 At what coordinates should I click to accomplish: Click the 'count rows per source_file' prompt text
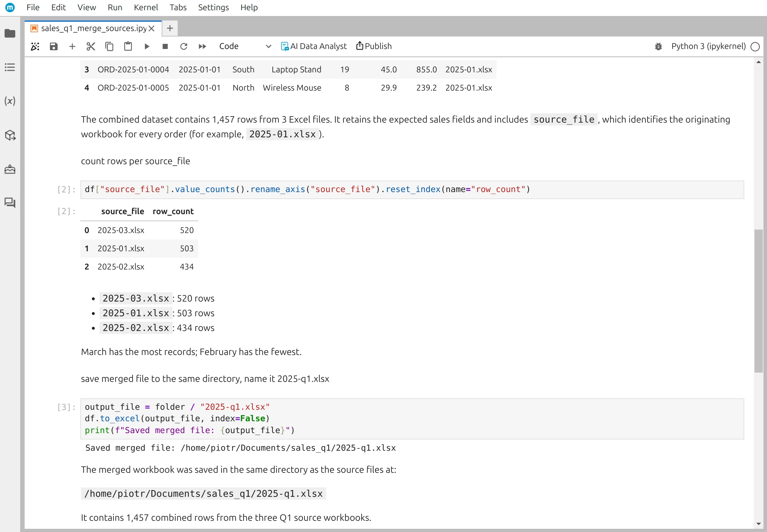coord(135,161)
